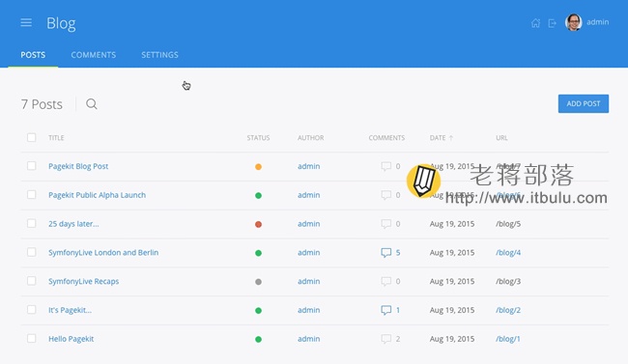The width and height of the screenshot is (628, 364).
Task: Click admin author of SymfonyLive Recaps
Action: pos(308,282)
